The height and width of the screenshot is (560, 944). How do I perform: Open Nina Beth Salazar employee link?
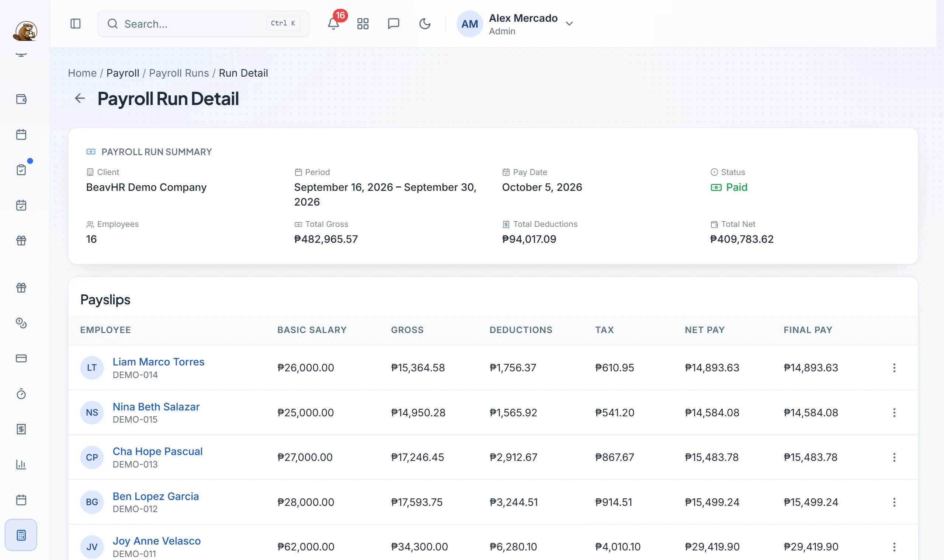click(x=156, y=407)
